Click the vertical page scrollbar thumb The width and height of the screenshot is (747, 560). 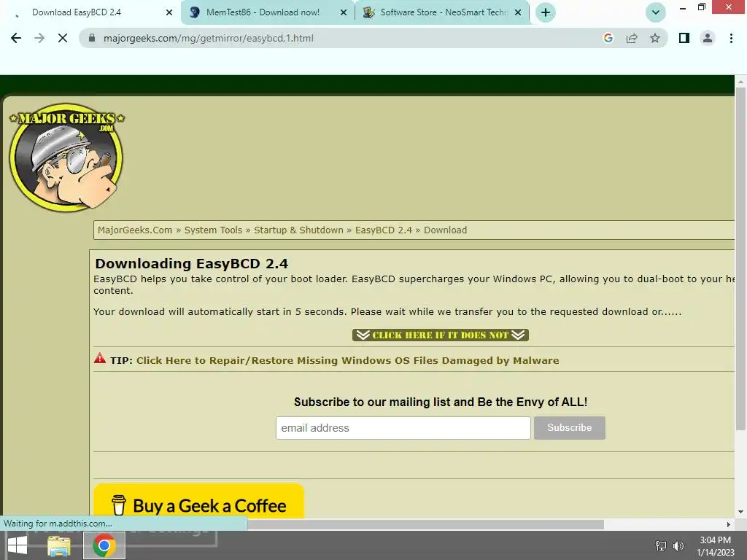740,257
